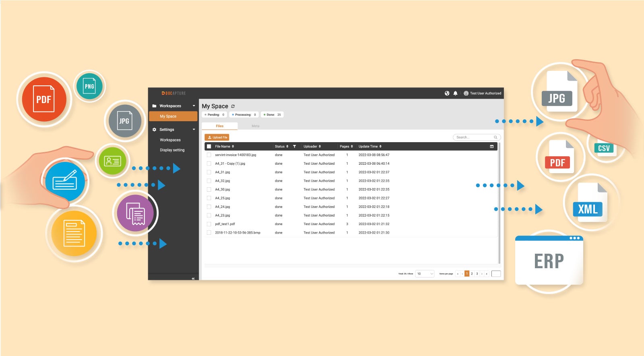Check the pdf_test1.pdf row checkbox

[x=209, y=224]
